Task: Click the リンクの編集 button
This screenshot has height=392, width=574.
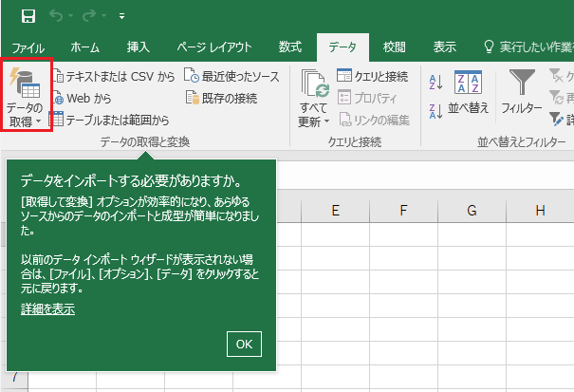Action: [374, 120]
